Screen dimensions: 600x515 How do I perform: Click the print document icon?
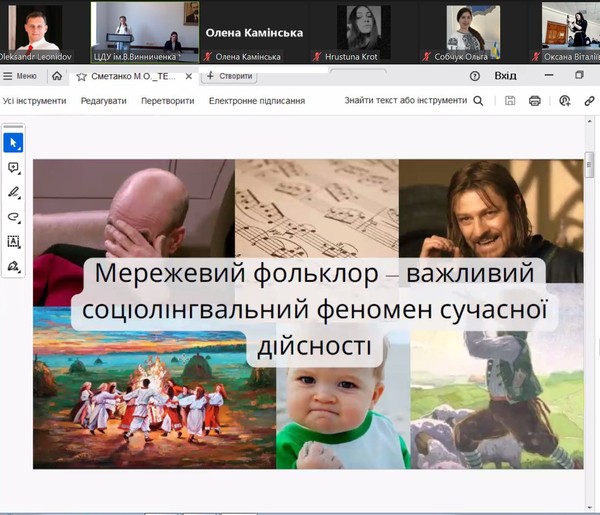pyautogui.click(x=535, y=101)
